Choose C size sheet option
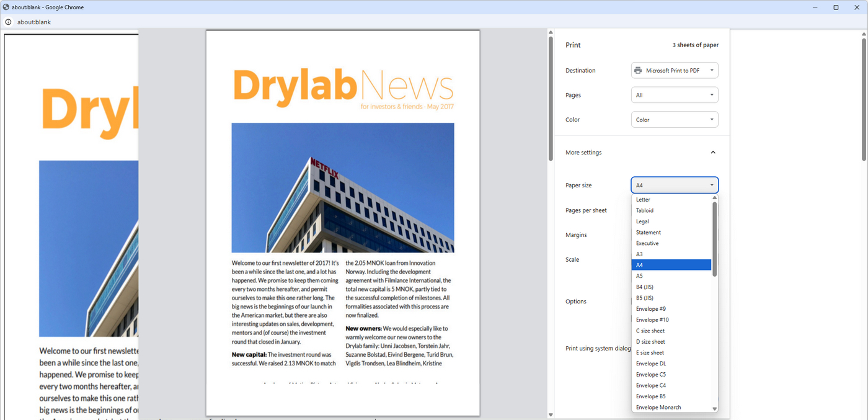 pos(671,331)
